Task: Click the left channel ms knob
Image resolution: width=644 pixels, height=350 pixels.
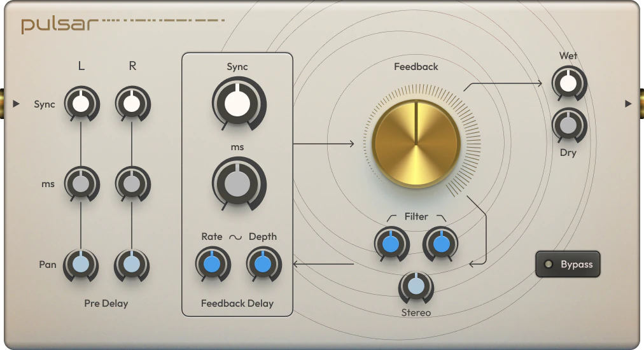Action: point(81,184)
